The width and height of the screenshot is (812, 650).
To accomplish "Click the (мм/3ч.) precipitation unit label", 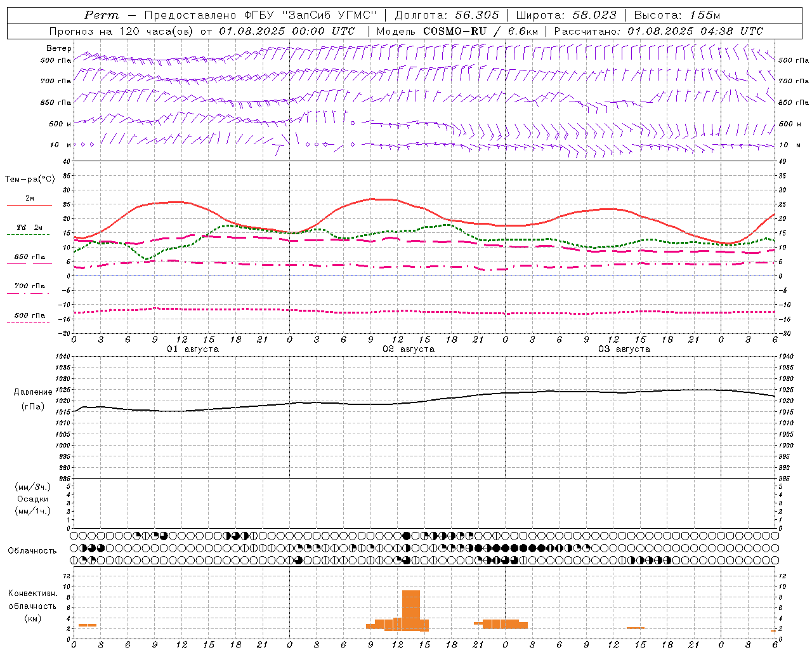I will point(33,487).
